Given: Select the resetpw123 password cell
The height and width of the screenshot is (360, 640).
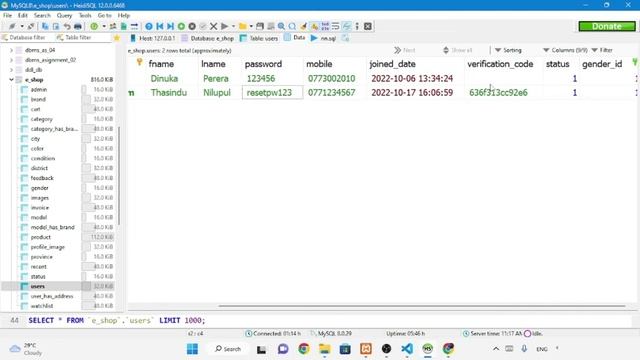Looking at the screenshot, I should pyautogui.click(x=272, y=93).
